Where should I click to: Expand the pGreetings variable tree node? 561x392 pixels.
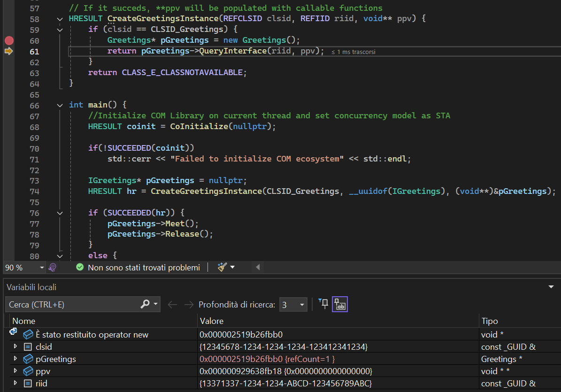click(x=15, y=359)
